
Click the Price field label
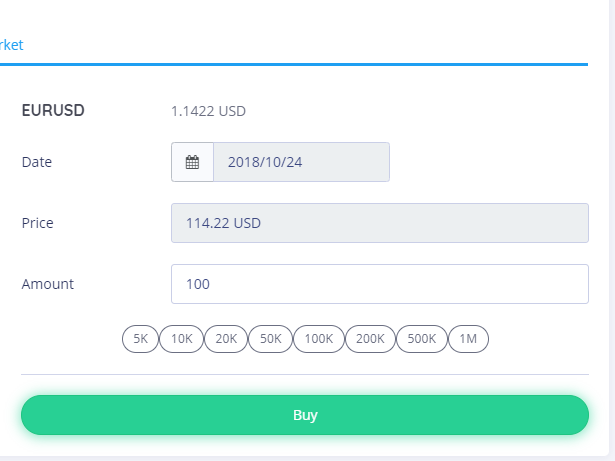pyautogui.click(x=38, y=223)
